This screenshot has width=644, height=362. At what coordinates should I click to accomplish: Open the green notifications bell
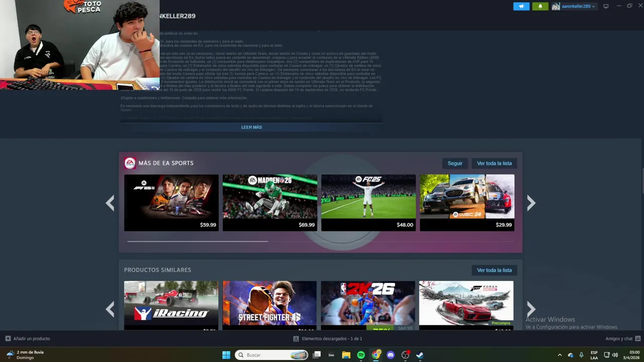click(x=540, y=6)
